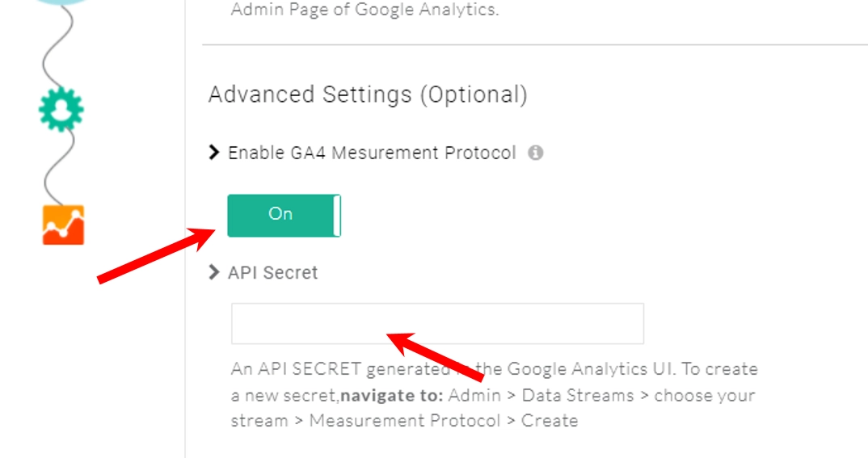The image size is (868, 458).
Task: Click red arrow pointing at API Secret field
Action: coord(436,355)
